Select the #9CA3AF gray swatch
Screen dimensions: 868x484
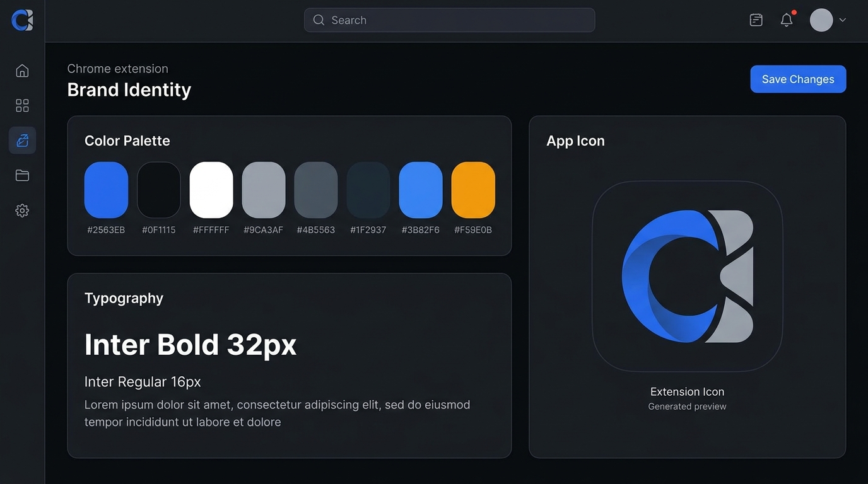(264, 190)
